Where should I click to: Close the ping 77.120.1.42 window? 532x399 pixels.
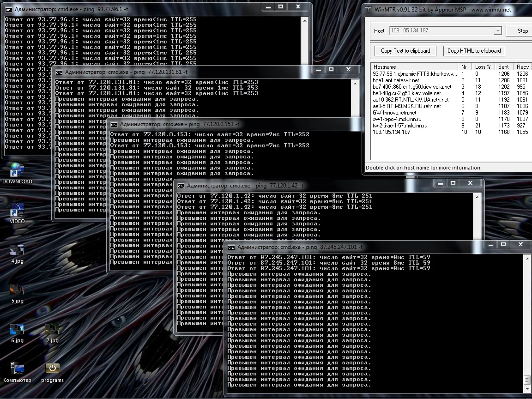[470, 183]
